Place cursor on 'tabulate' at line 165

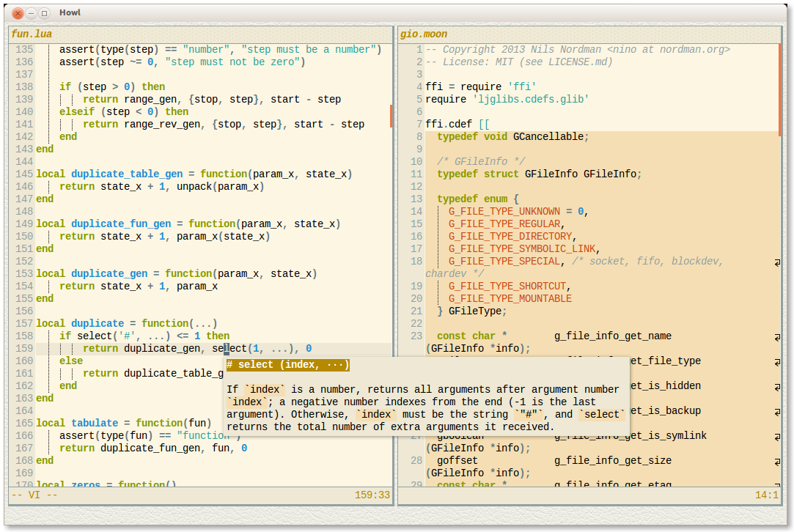click(95, 424)
